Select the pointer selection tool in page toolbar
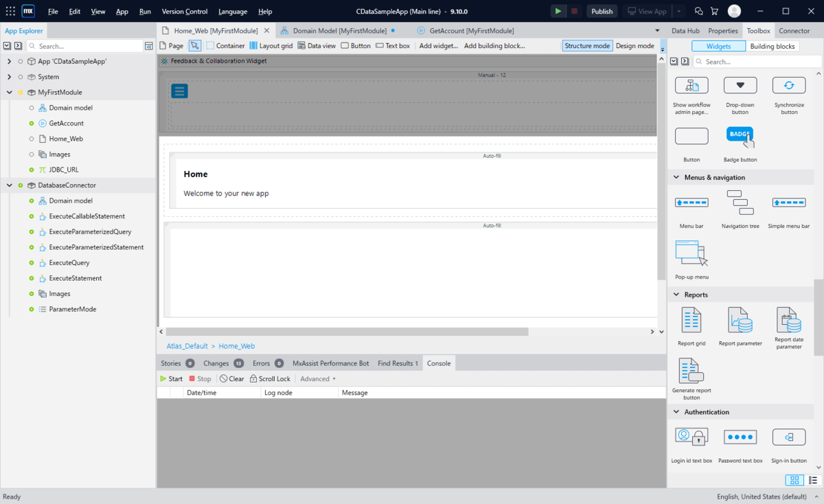This screenshot has height=504, width=824. (x=195, y=46)
